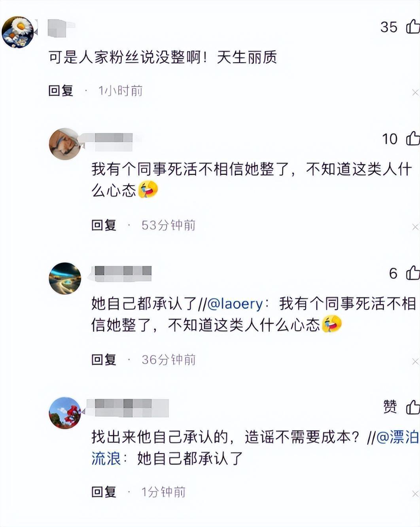Open the red flower avatar profile

65,413
